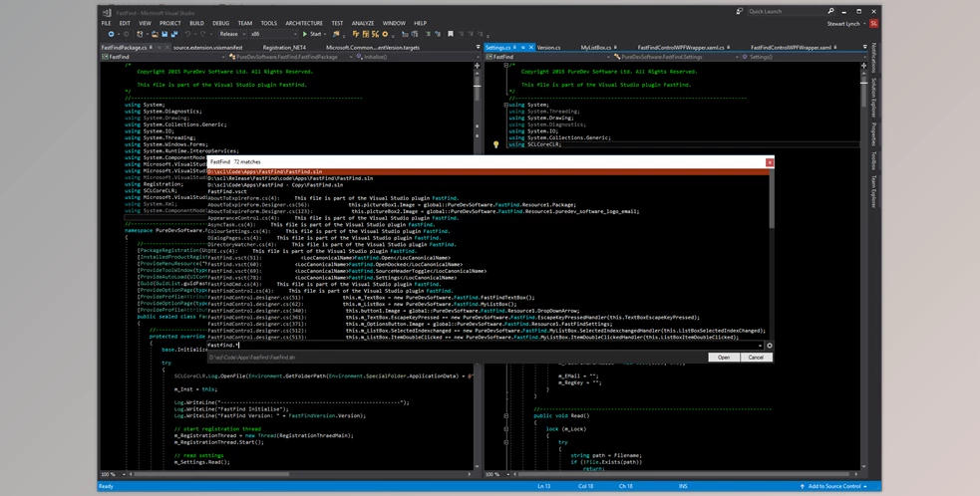Open the TOOLS menu

click(x=269, y=23)
